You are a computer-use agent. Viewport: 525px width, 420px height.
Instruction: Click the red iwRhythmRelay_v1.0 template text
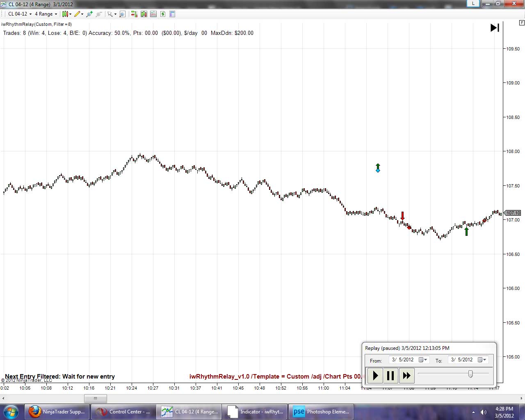tap(276, 377)
